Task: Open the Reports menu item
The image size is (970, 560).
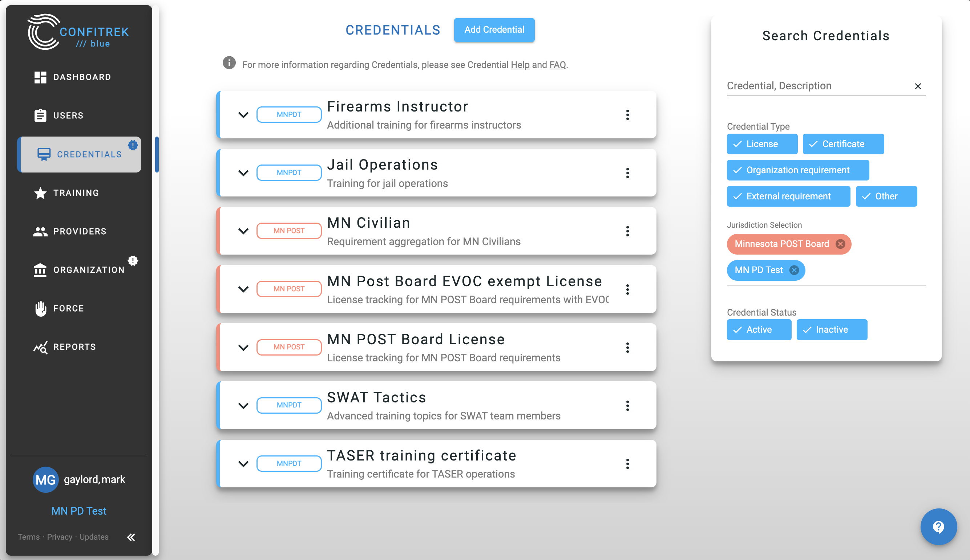Action: click(x=79, y=347)
